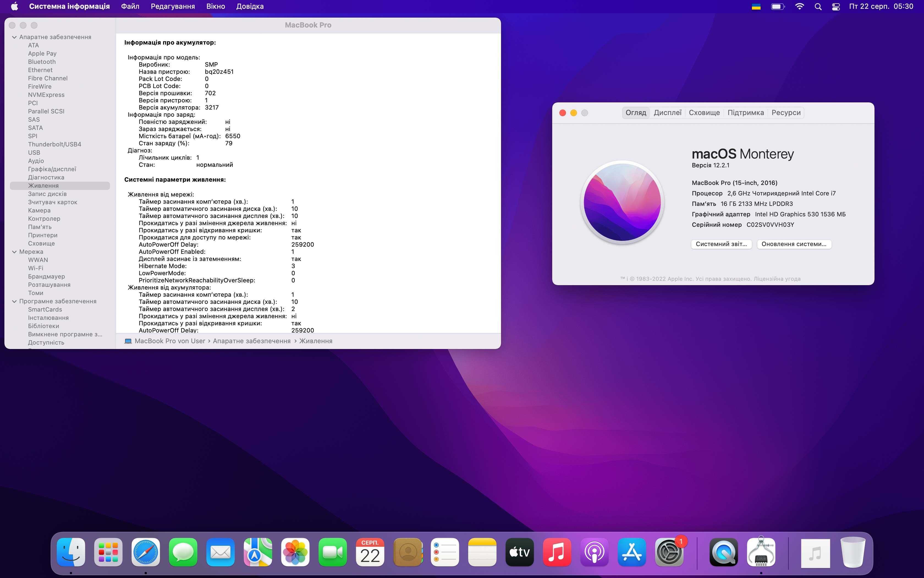
Task: Launch FaceTime from the Dock
Action: [x=333, y=552]
